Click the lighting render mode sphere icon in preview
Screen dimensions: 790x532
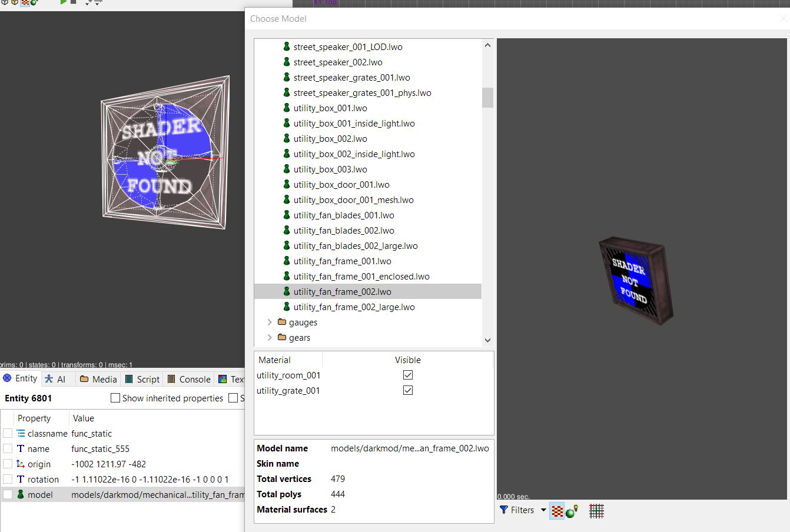pyautogui.click(x=571, y=511)
